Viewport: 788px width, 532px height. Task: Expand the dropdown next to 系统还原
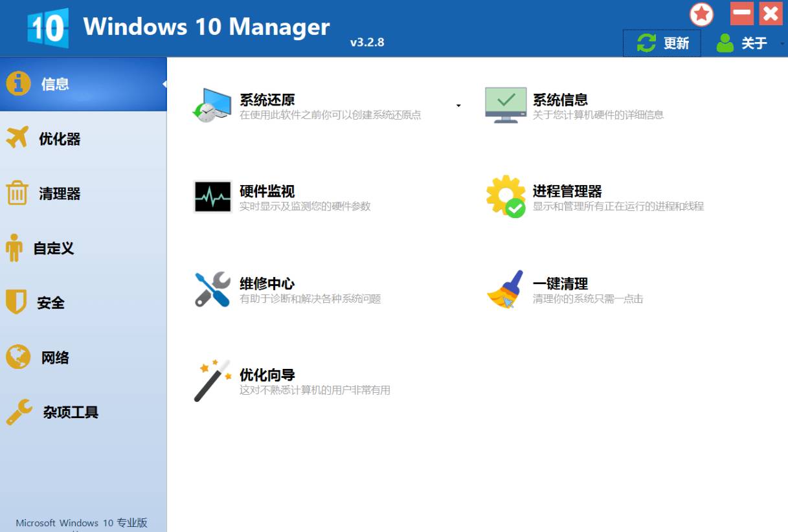click(x=458, y=105)
